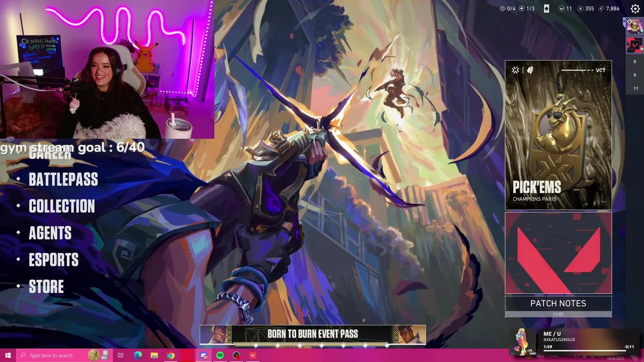Viewport: 644px width, 362px height.
Task: Select the red Valorant logo friend avatar
Action: [x=634, y=45]
